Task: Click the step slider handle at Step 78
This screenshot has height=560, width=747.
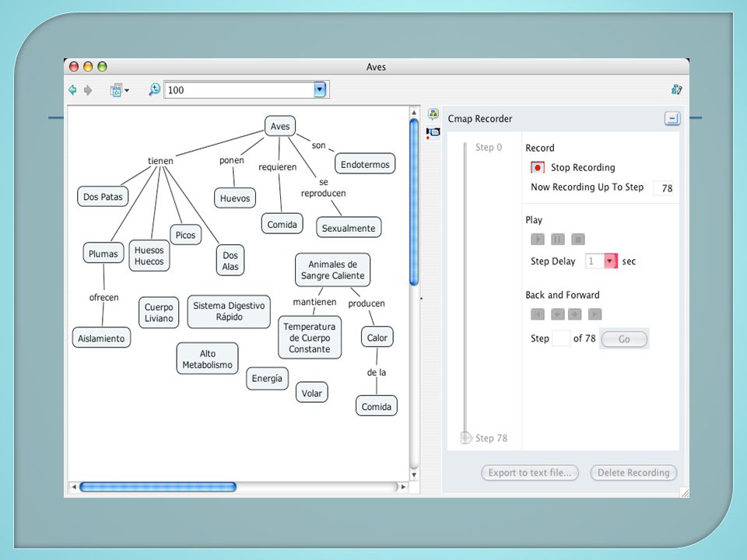Action: [466, 438]
